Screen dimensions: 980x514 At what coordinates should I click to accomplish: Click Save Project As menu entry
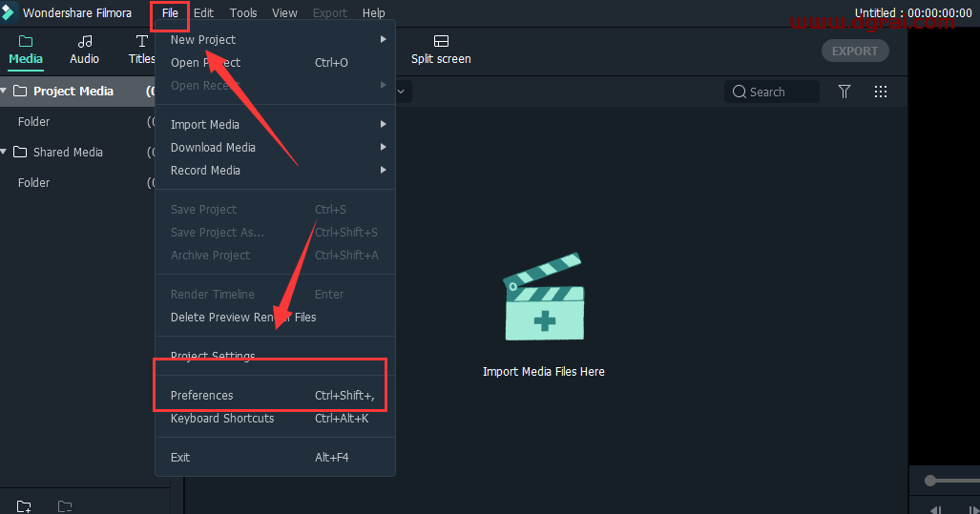tap(275, 233)
